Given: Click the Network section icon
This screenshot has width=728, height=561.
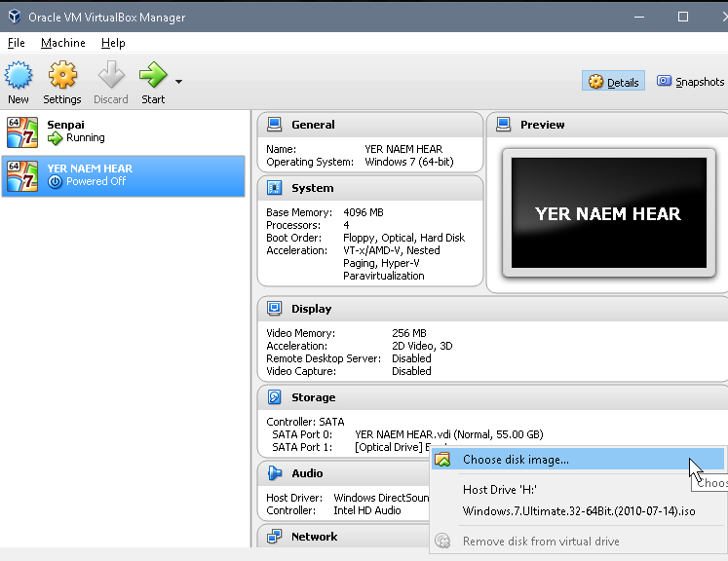Looking at the screenshot, I should click(x=275, y=537).
